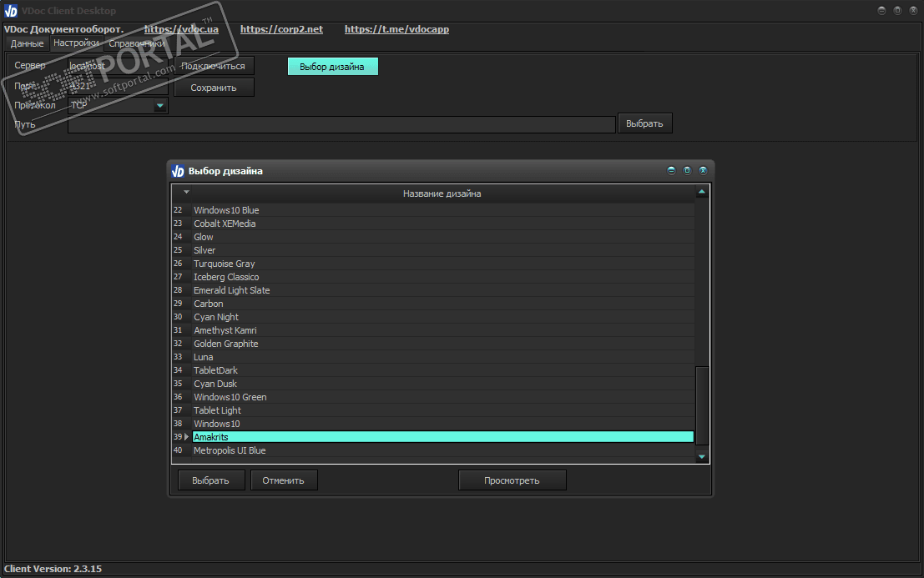Click the Выбор дизайна button

pyautogui.click(x=332, y=67)
